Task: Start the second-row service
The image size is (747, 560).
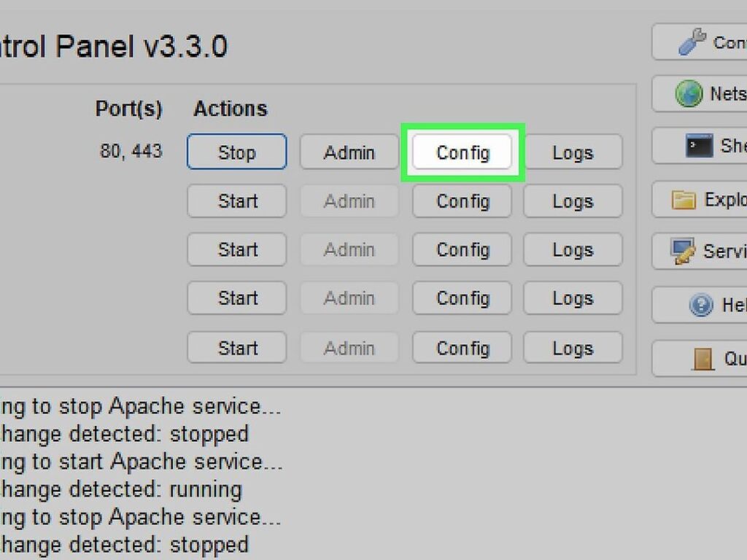Action: pyautogui.click(x=237, y=201)
